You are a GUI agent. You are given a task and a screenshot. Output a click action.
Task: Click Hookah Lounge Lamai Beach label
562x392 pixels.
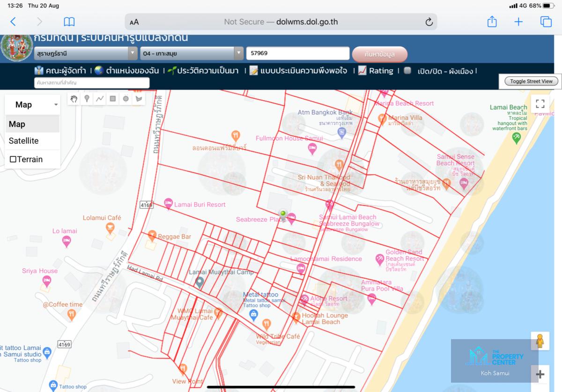[x=325, y=319]
